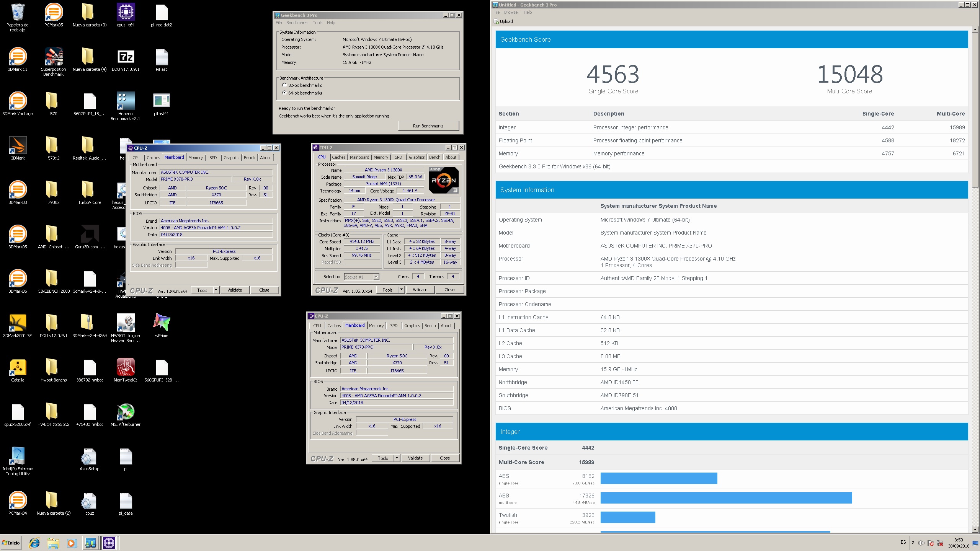Switch to Caches tab in CPU tab window

[x=338, y=157]
